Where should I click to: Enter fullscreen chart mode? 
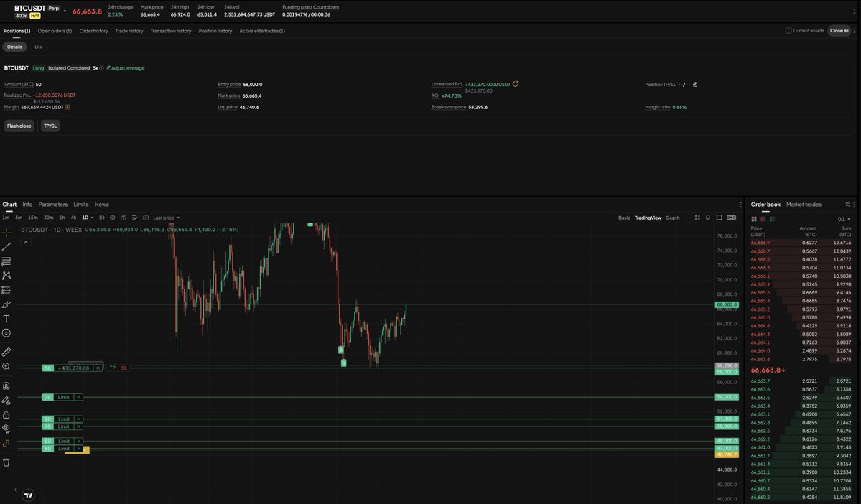pyautogui.click(x=697, y=218)
